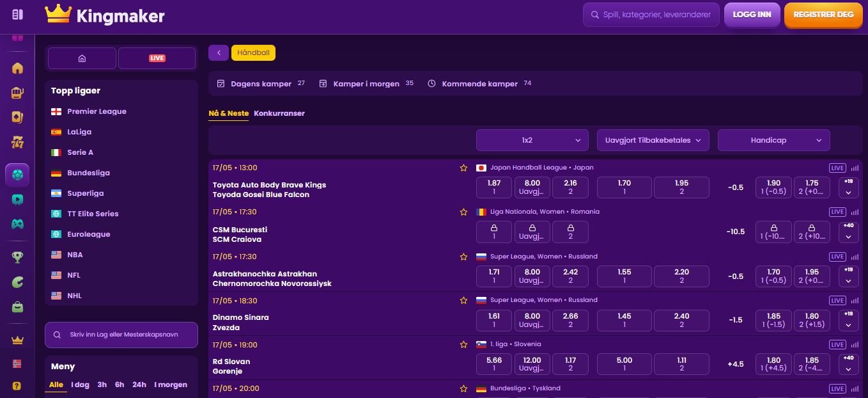
Task: Open stats bars icon for Rd Slovan match
Action: tap(855, 345)
